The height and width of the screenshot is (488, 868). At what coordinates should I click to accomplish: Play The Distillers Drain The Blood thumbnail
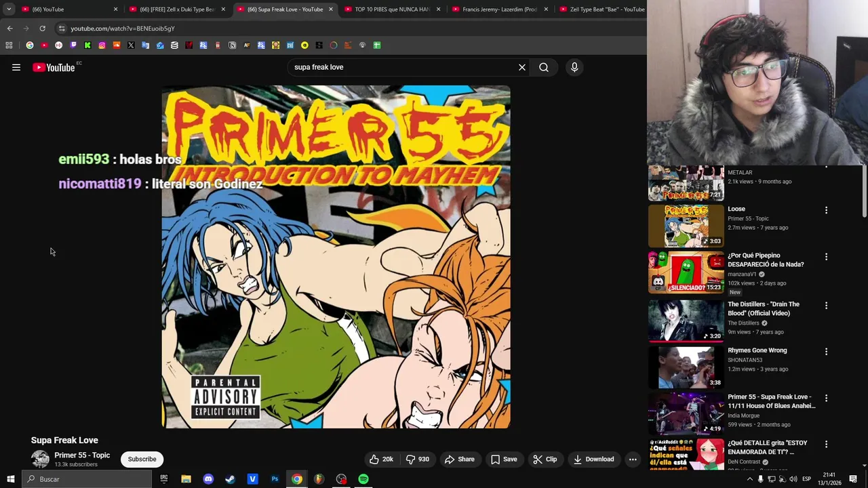[x=686, y=321]
